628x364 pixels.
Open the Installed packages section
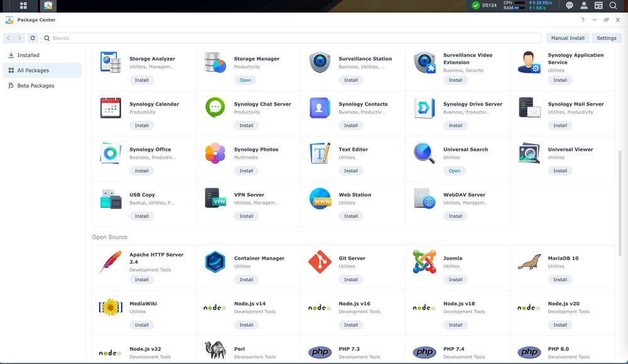click(x=42, y=55)
